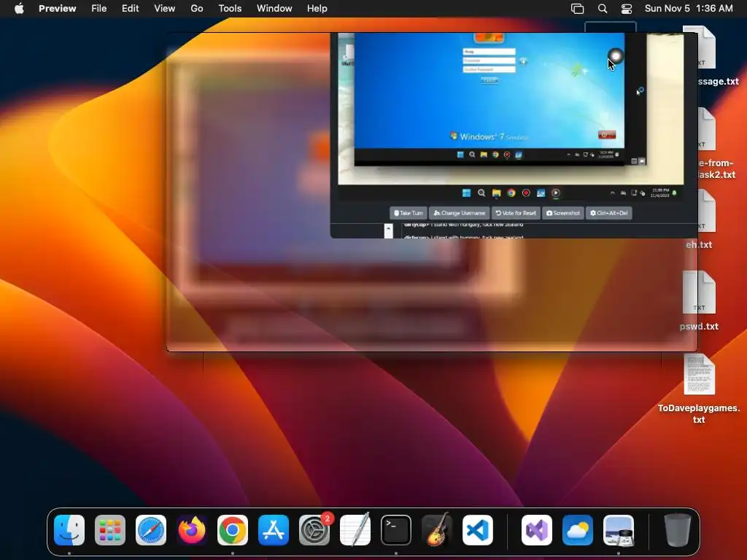Open the Help menu
747x560 pixels.
pyautogui.click(x=317, y=9)
